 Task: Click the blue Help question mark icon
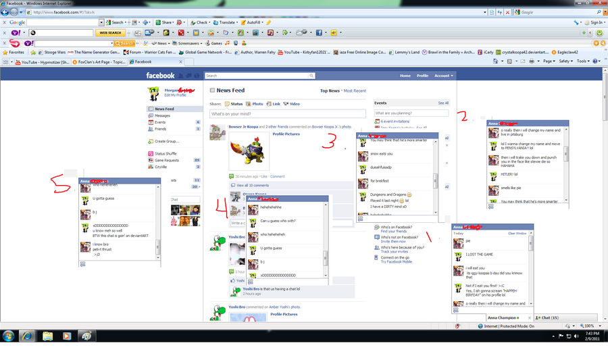coord(595,61)
